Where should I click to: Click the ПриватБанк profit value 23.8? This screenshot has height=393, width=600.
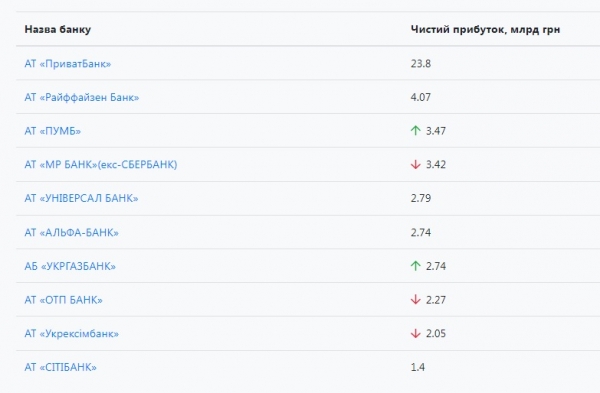tap(421, 64)
